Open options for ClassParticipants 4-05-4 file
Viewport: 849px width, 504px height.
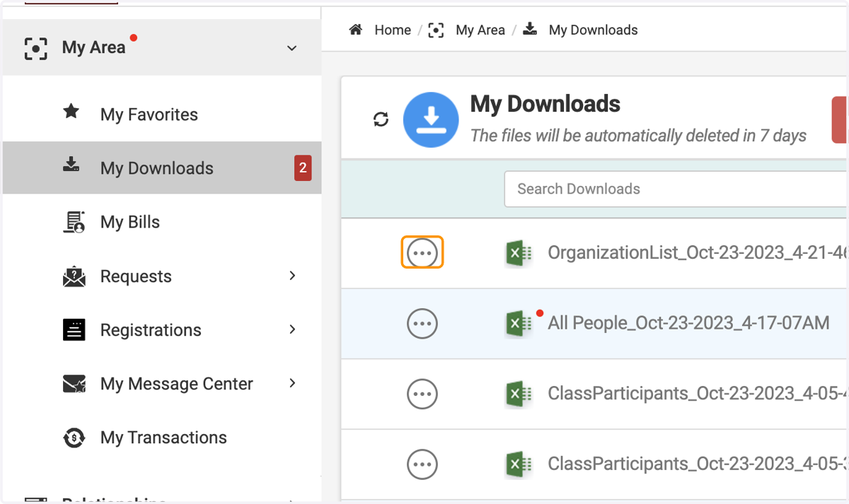point(422,394)
